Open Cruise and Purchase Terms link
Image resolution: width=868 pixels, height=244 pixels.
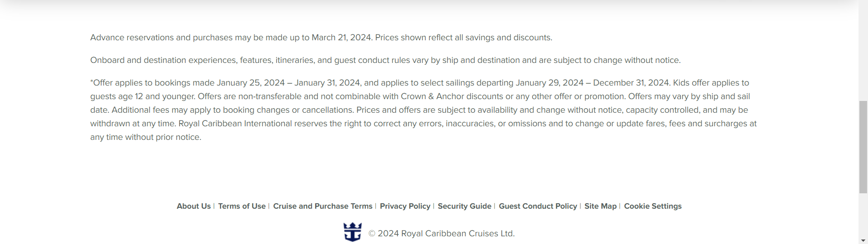tap(323, 206)
